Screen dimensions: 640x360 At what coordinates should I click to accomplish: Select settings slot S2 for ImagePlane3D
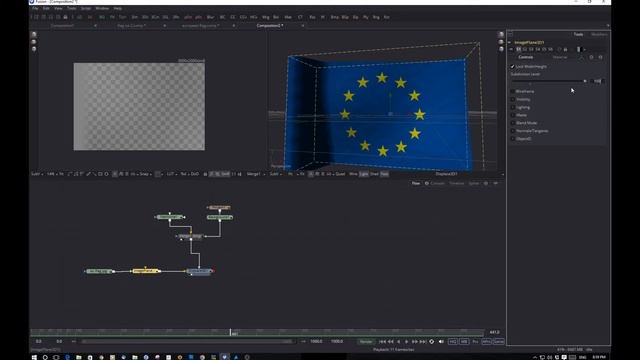525,49
